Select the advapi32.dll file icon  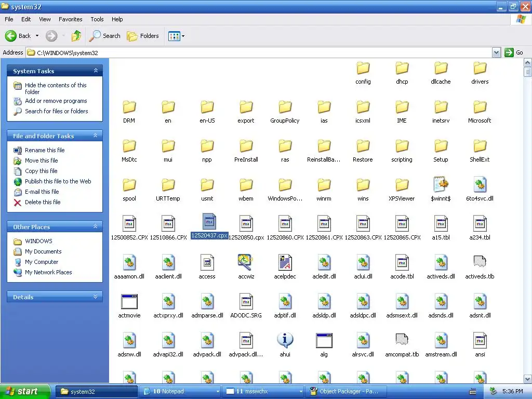168,341
